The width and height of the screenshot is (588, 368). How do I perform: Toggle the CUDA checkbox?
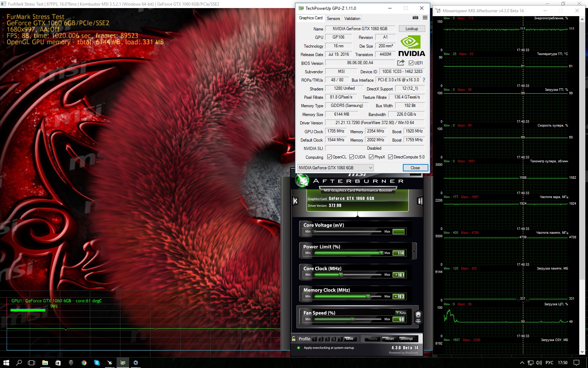(x=351, y=157)
